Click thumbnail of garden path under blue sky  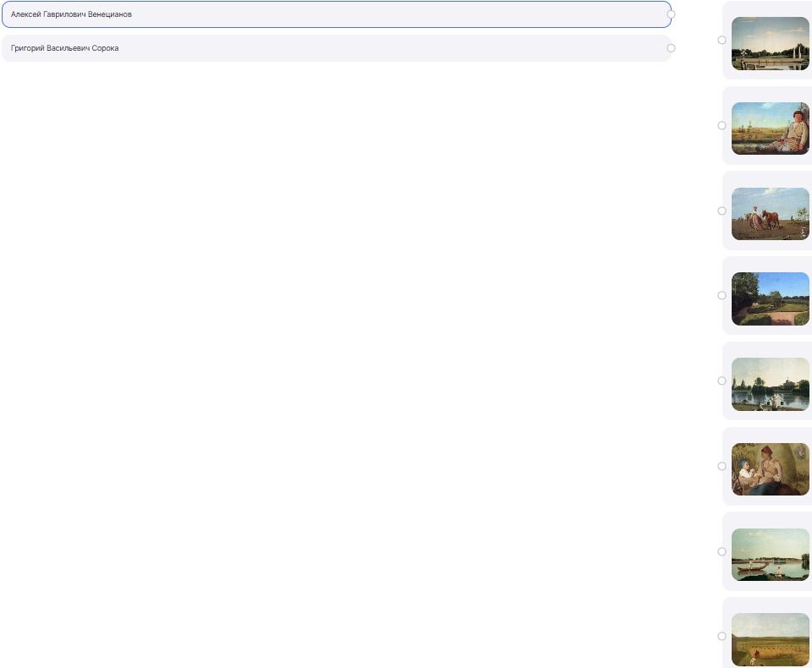click(x=770, y=298)
